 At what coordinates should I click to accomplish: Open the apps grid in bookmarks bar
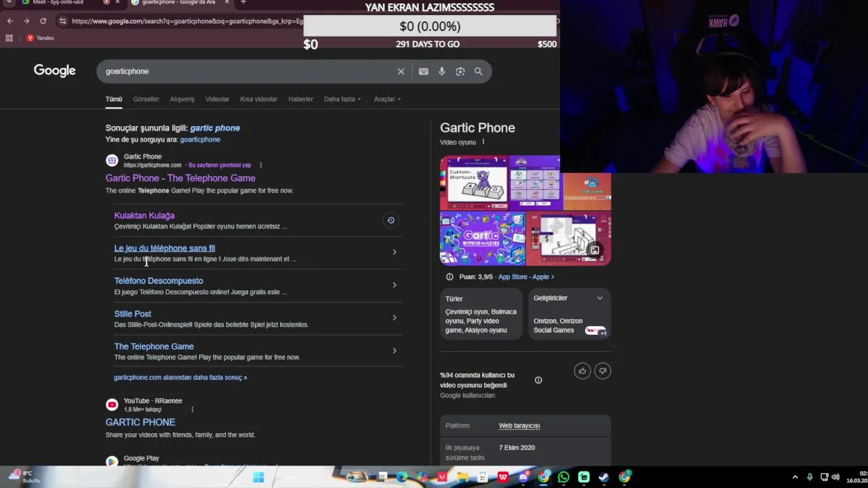click(x=9, y=38)
